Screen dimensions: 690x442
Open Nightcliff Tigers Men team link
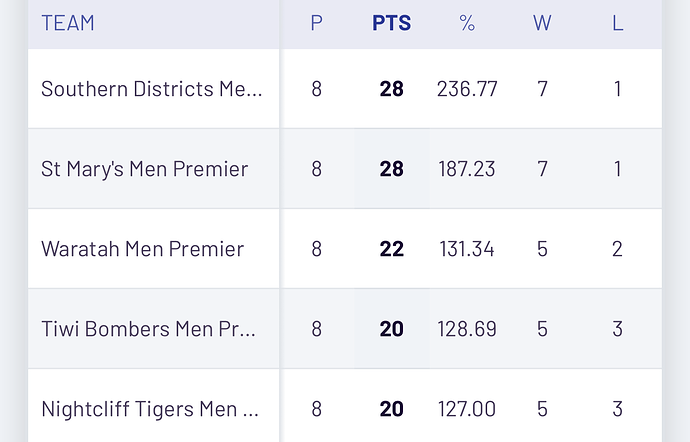(151, 409)
